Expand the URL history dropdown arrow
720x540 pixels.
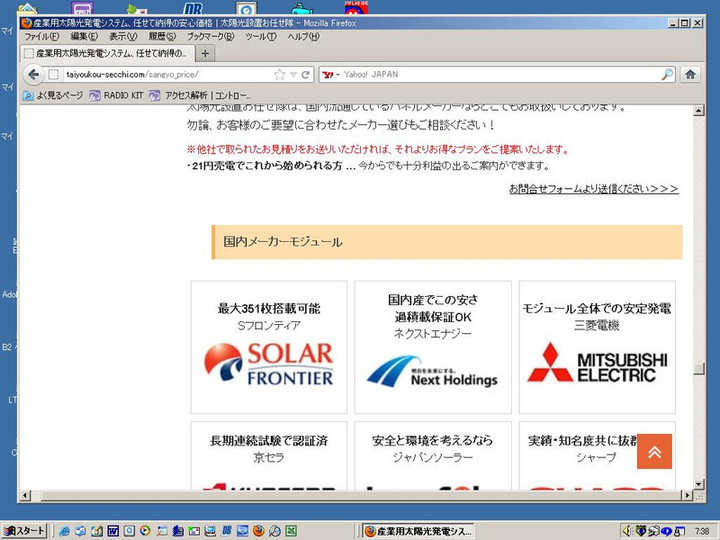pos(293,75)
